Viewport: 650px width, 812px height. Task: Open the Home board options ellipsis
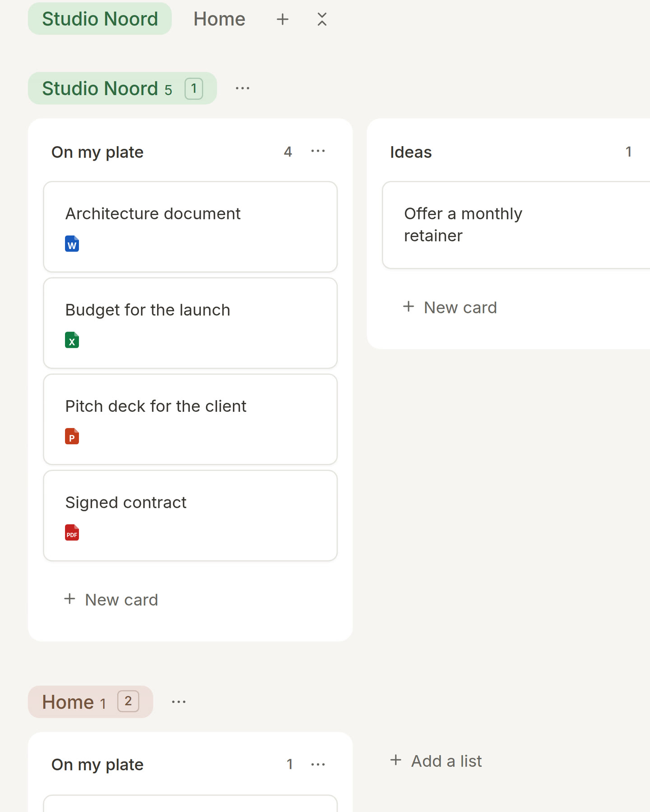[179, 702]
